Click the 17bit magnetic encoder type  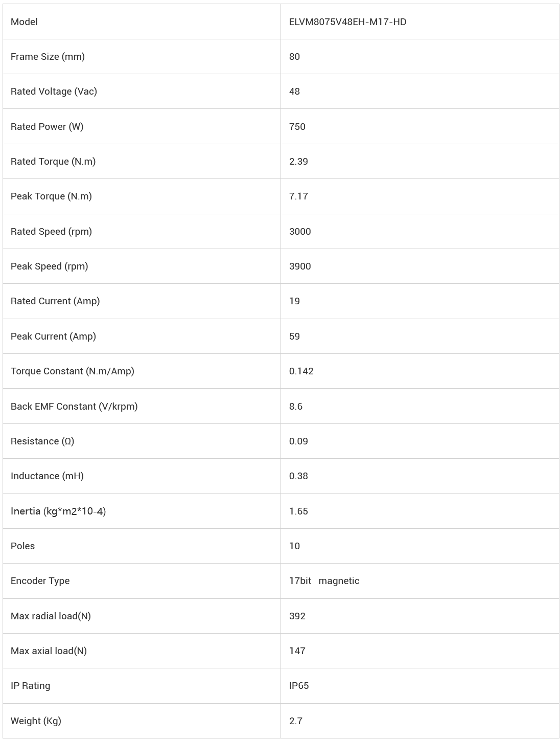324,580
